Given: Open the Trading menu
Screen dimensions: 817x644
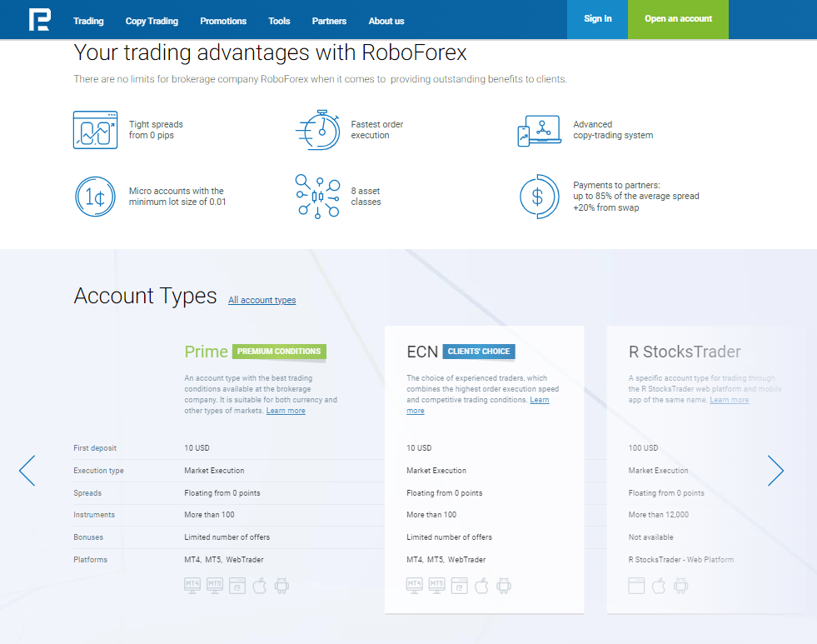Looking at the screenshot, I should tap(88, 21).
